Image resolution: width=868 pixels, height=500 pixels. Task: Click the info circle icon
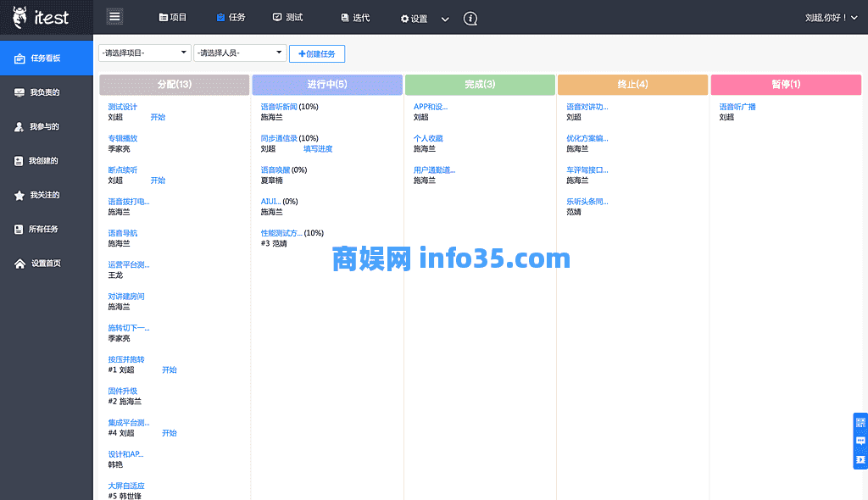pyautogui.click(x=470, y=19)
